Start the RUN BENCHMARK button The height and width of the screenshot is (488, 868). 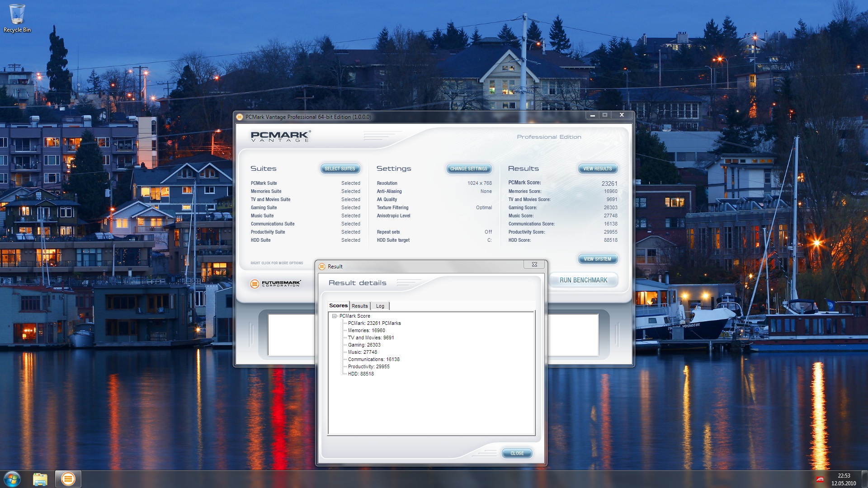(x=583, y=281)
